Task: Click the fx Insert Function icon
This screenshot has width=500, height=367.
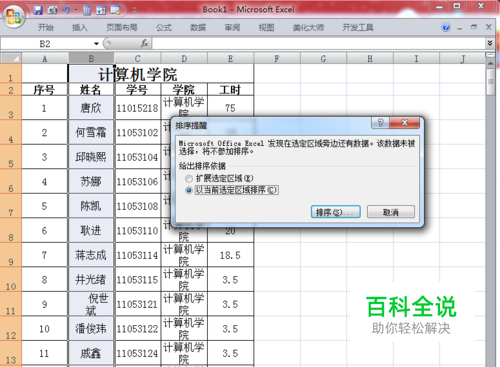Action: [x=144, y=44]
